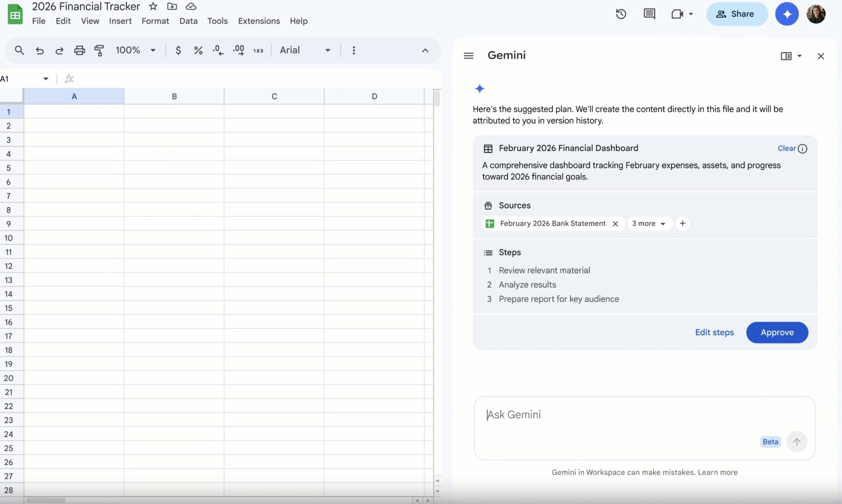The width and height of the screenshot is (842, 504).
Task: Open the Extensions menu
Action: (x=259, y=21)
